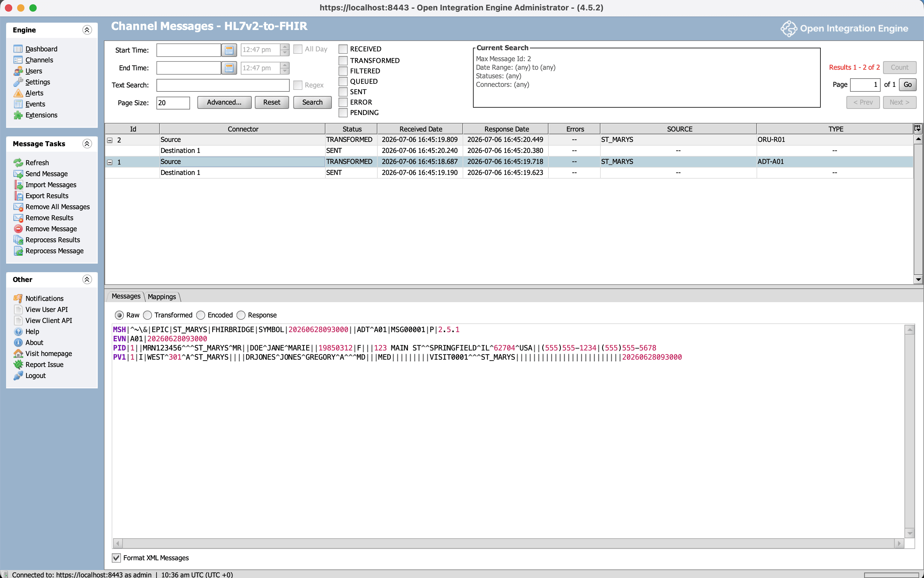This screenshot has height=578, width=924.
Task: Click the Send Message icon
Action: coord(18,174)
